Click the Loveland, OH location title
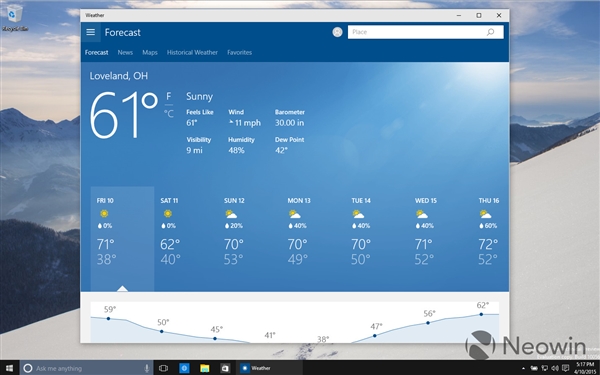The height and width of the screenshot is (375, 600). [119, 76]
